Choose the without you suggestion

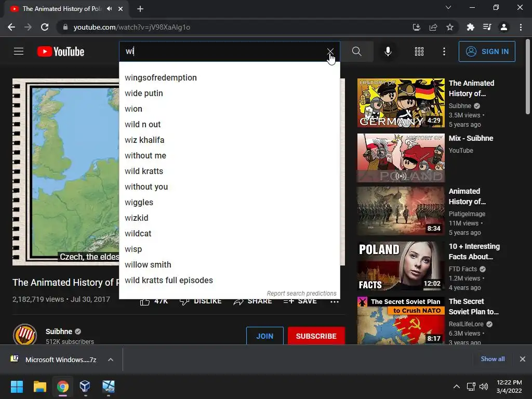pos(229,187)
